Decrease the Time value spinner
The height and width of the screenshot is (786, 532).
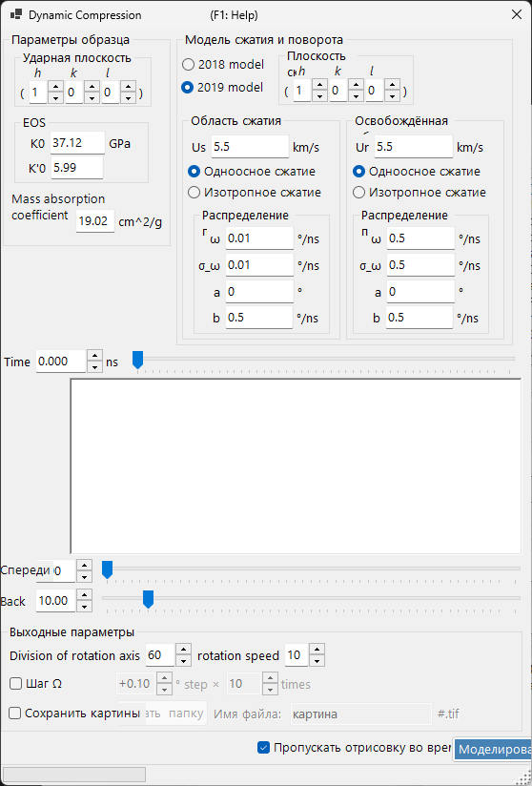(94, 367)
